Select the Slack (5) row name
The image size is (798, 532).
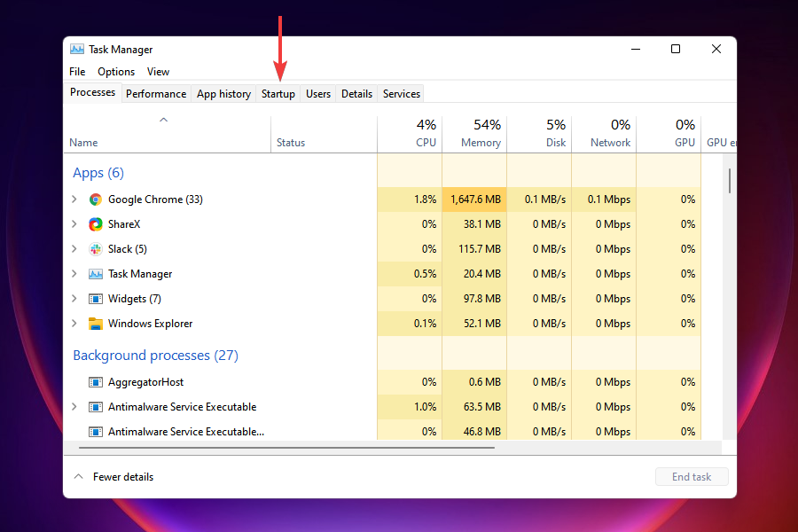point(127,249)
